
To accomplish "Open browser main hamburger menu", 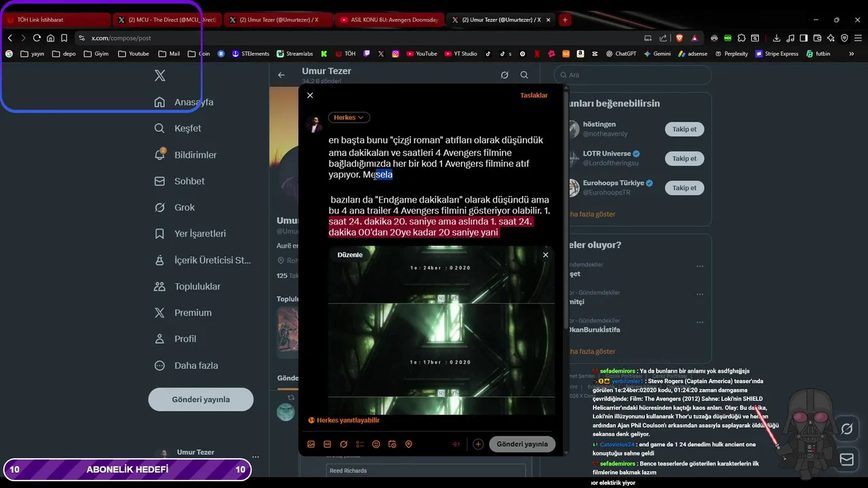I will [858, 38].
